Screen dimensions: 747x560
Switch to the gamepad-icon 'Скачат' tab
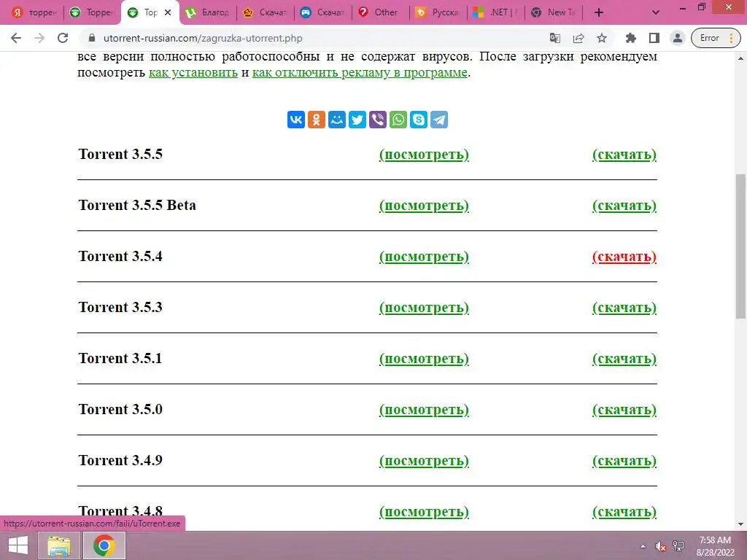click(x=322, y=12)
